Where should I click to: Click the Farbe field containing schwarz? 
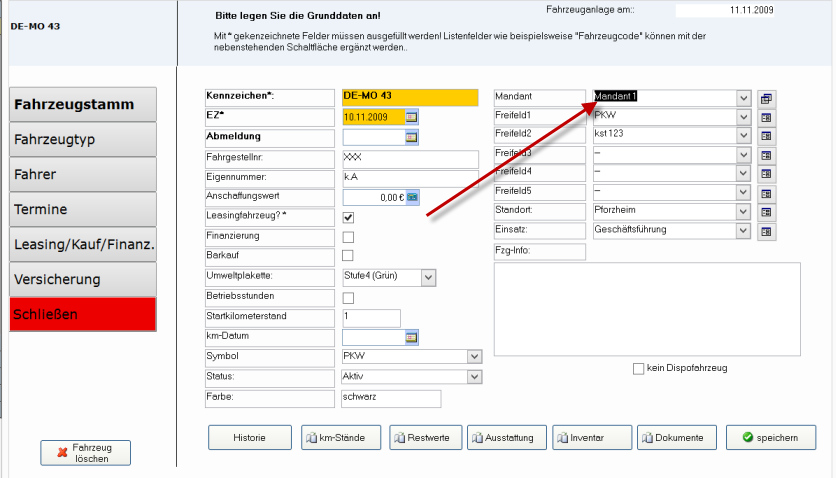point(391,399)
